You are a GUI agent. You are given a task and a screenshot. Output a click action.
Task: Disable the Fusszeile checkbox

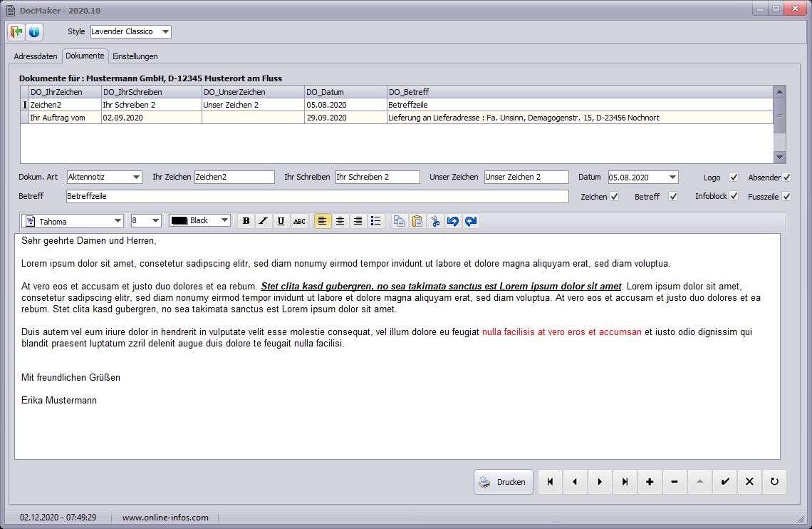(x=786, y=196)
